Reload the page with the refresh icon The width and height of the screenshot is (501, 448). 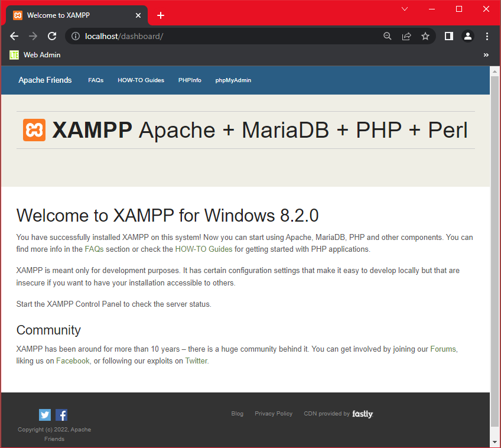coord(51,36)
